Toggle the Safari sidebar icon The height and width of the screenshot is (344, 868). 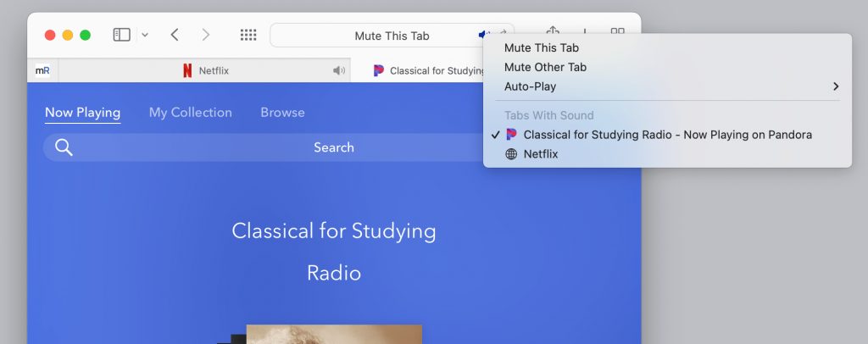(122, 35)
